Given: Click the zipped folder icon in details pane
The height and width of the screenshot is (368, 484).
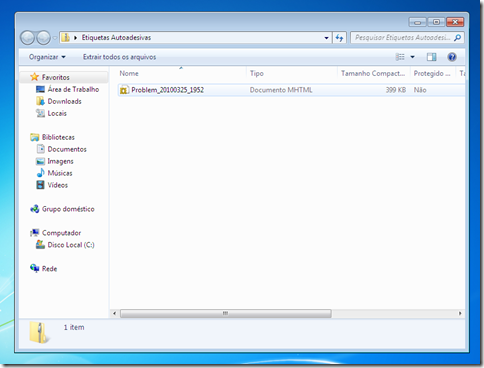Looking at the screenshot, I should pos(39,332).
